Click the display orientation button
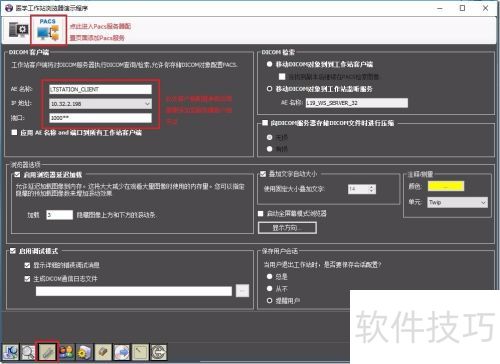 click(287, 228)
